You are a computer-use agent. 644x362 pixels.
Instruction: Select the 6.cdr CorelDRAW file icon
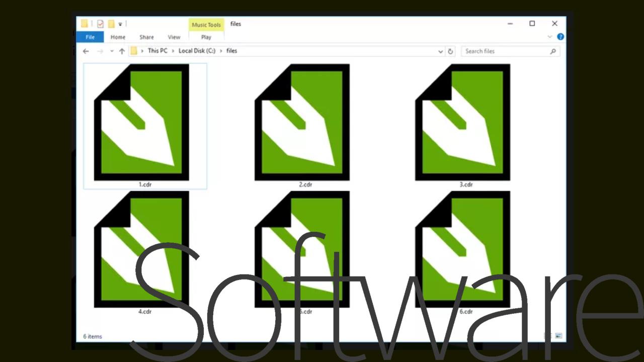[x=462, y=249]
